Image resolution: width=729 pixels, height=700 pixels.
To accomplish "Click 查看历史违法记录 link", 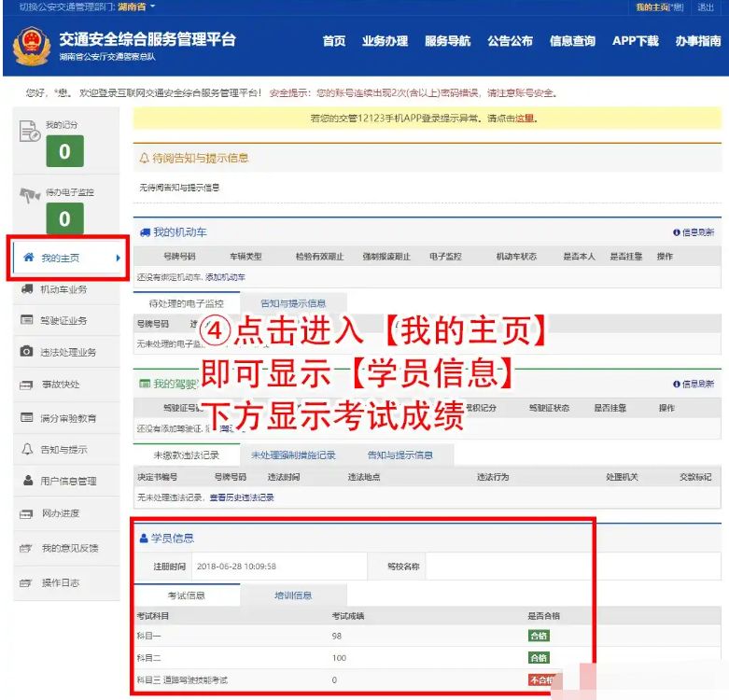I will tap(242, 497).
